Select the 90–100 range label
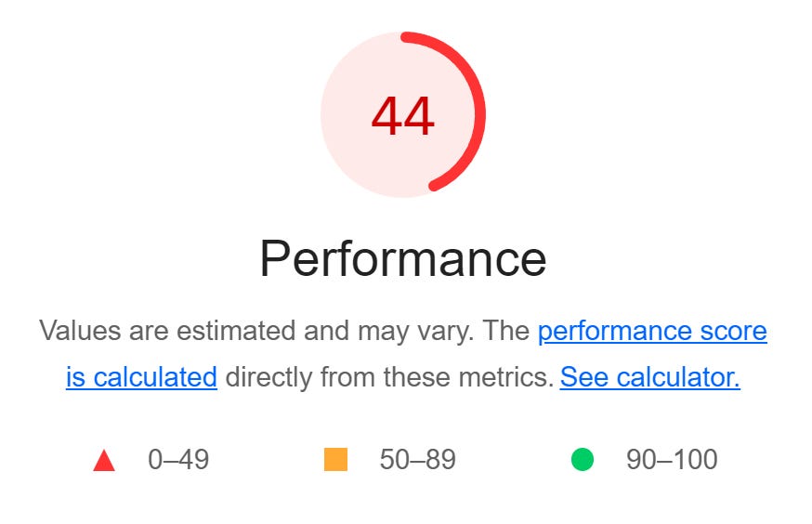Viewport: 812px width, 524px height. [672, 460]
